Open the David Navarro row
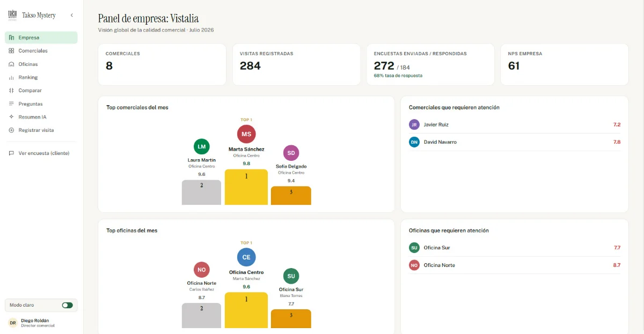 coord(515,142)
